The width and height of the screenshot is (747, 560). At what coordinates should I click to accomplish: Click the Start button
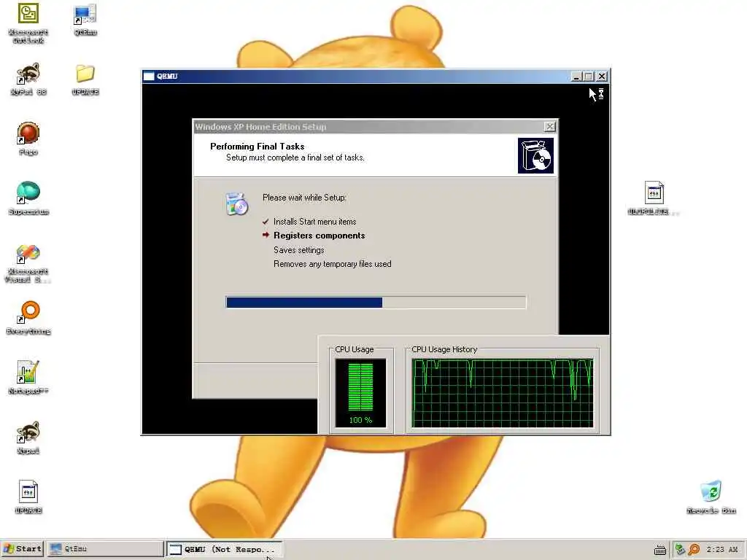23,549
